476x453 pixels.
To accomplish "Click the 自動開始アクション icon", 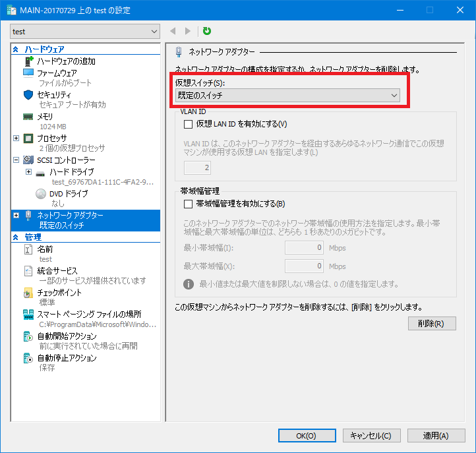I will (x=28, y=336).
